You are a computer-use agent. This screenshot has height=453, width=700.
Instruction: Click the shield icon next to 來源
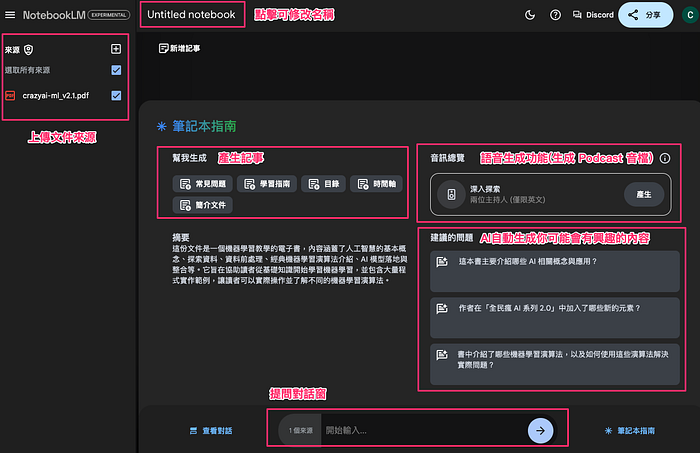[29, 50]
